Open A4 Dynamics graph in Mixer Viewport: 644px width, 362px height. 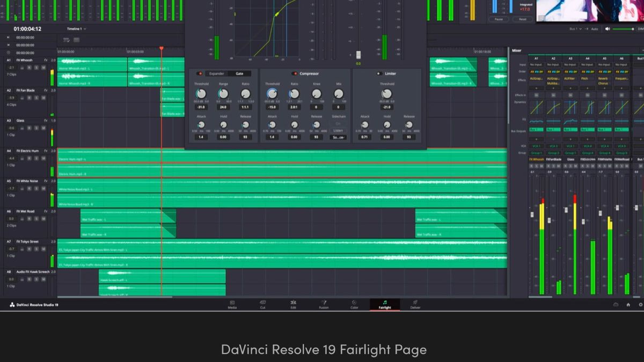point(588,107)
